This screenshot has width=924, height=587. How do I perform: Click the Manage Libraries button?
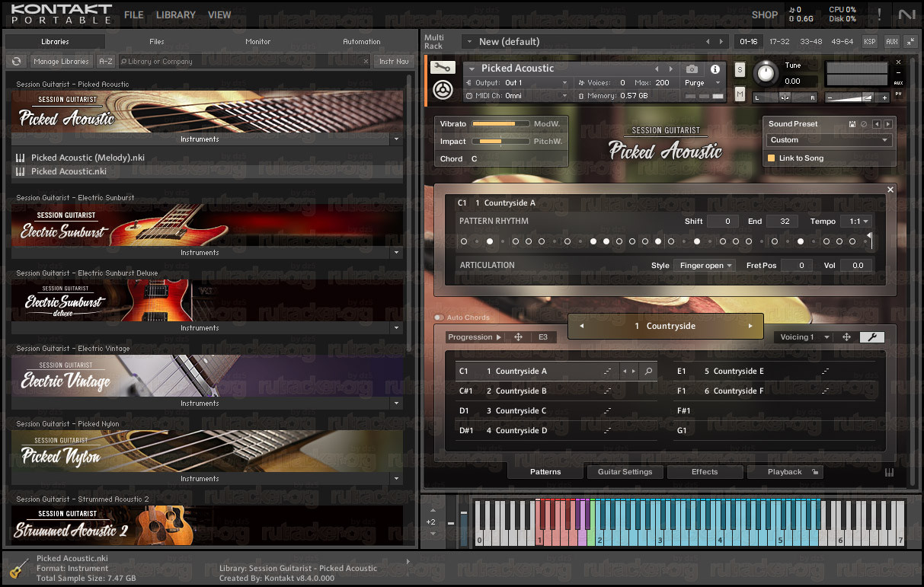[62, 62]
